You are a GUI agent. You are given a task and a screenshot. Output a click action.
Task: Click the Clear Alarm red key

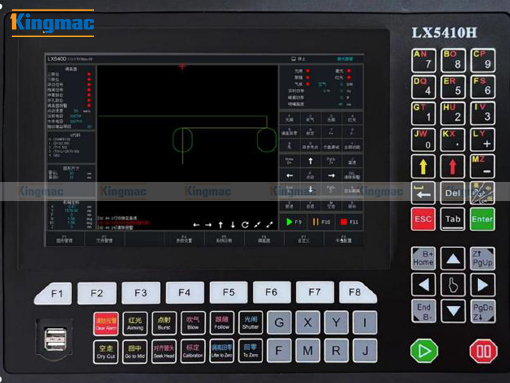[x=106, y=323]
